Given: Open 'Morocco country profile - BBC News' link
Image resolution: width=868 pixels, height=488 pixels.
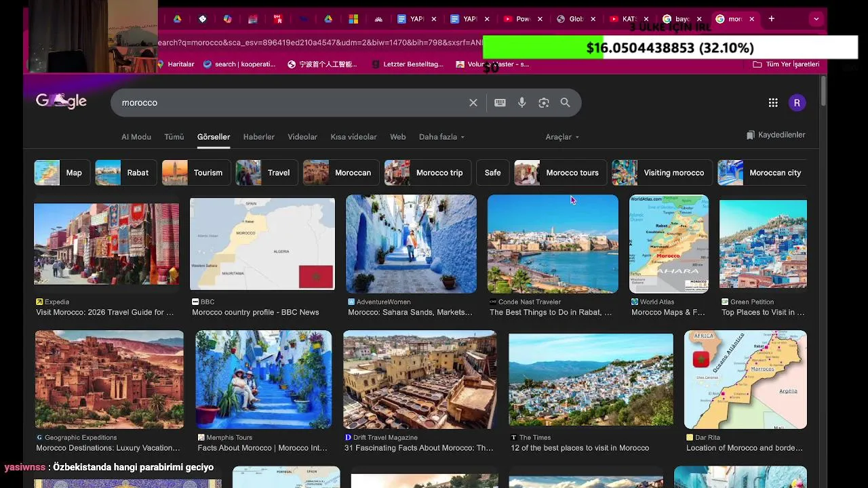Looking at the screenshot, I should (x=256, y=312).
